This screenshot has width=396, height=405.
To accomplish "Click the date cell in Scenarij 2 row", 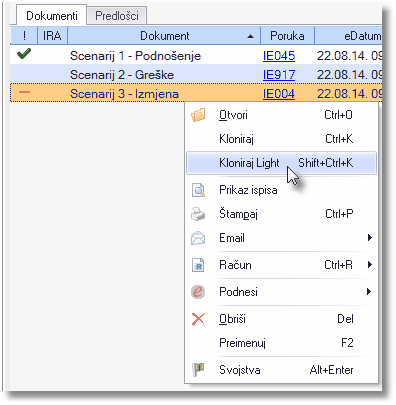I will click(x=349, y=75).
